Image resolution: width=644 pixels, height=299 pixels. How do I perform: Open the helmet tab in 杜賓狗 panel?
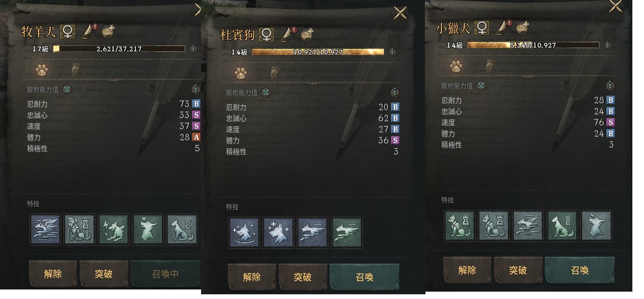275,73
